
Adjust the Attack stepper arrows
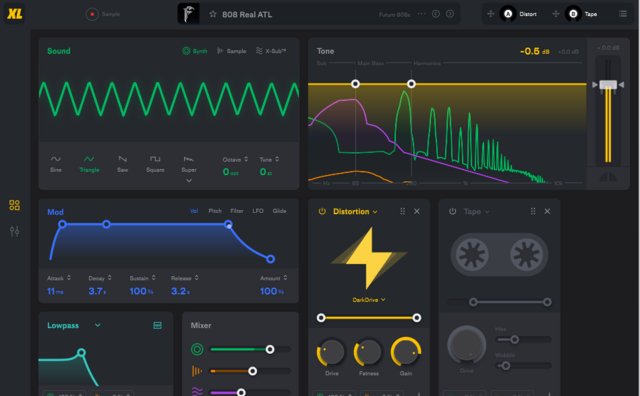point(69,278)
